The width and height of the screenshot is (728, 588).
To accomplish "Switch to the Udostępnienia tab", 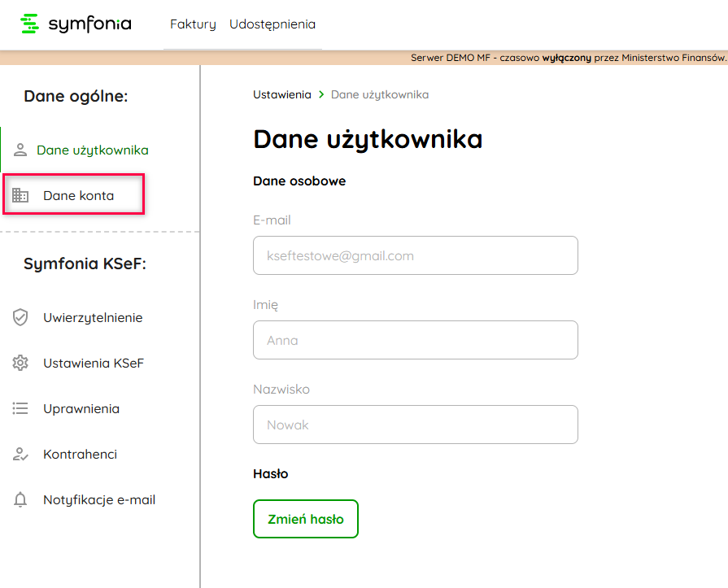I will (x=272, y=24).
